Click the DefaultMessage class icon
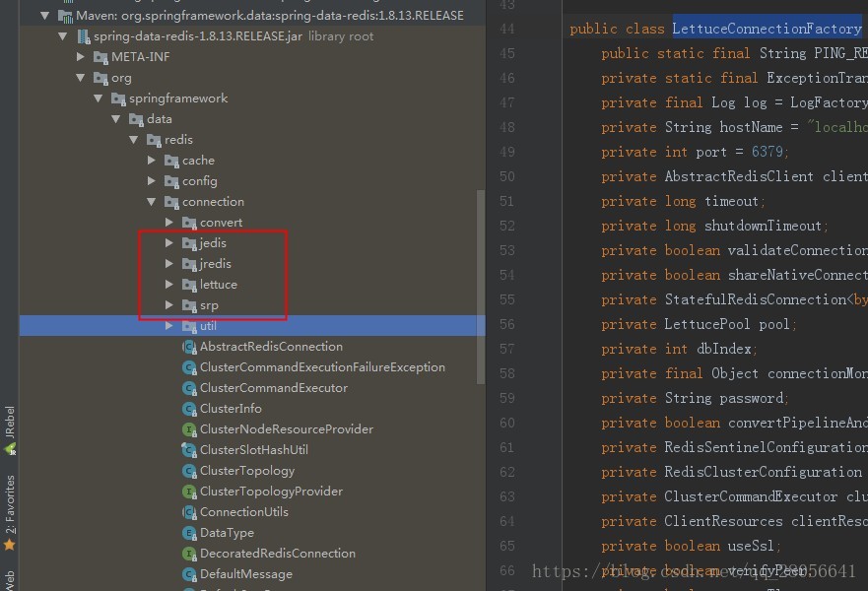This screenshot has height=591, width=868. 189,574
